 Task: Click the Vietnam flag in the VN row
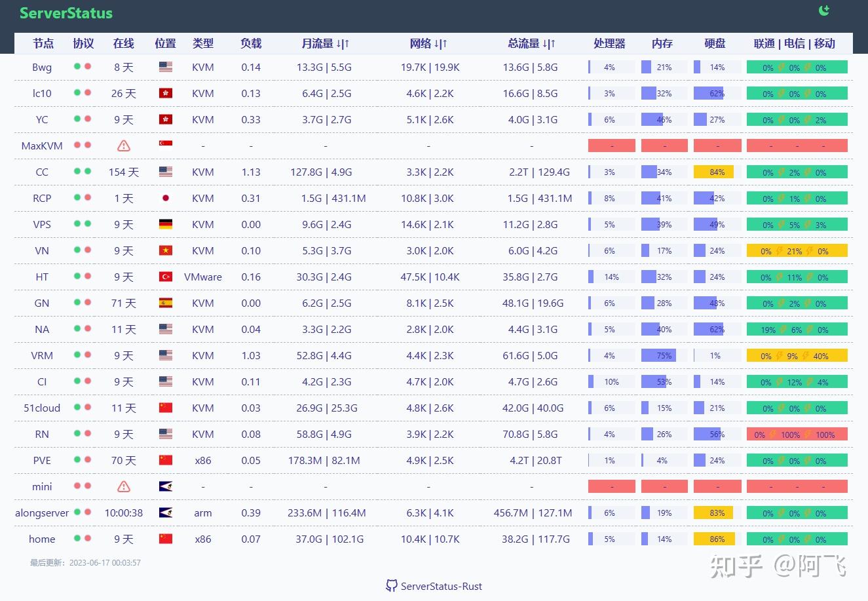(x=166, y=250)
